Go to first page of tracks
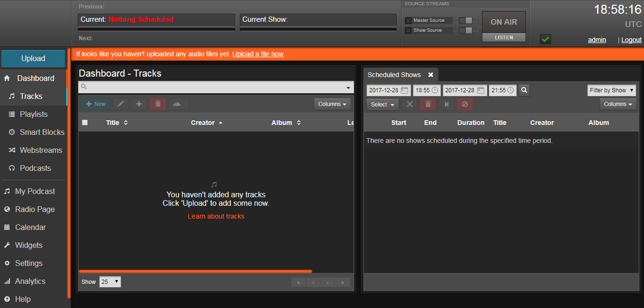The height and width of the screenshot is (308, 644). 299,282
